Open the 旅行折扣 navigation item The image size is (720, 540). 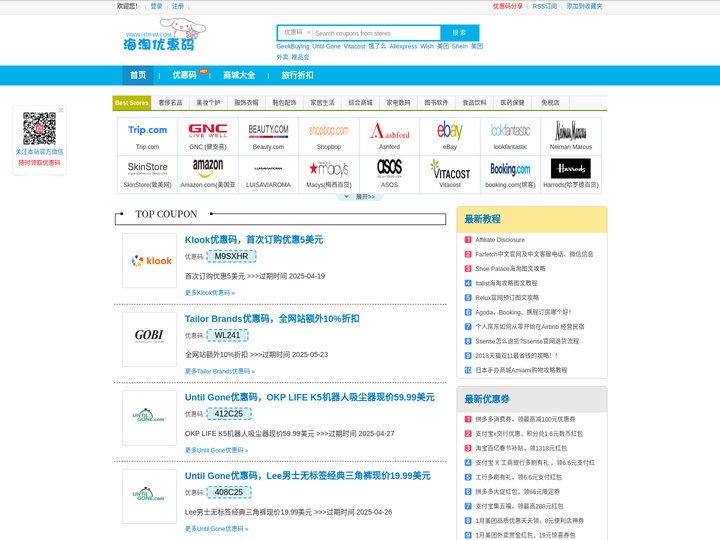pos(297,75)
